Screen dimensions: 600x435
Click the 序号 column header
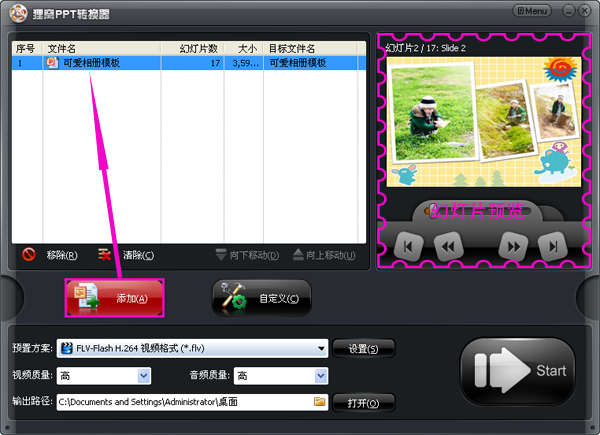coord(27,49)
